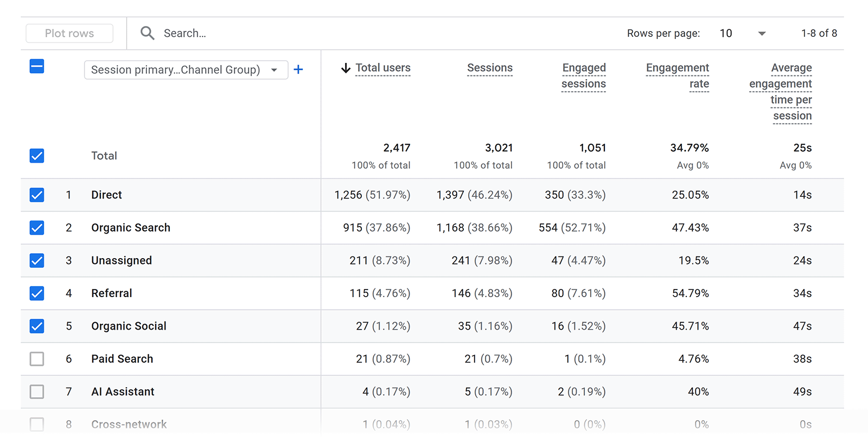
Task: Click the 21 (0.7%) sessions cell
Action: pyautogui.click(x=488, y=359)
